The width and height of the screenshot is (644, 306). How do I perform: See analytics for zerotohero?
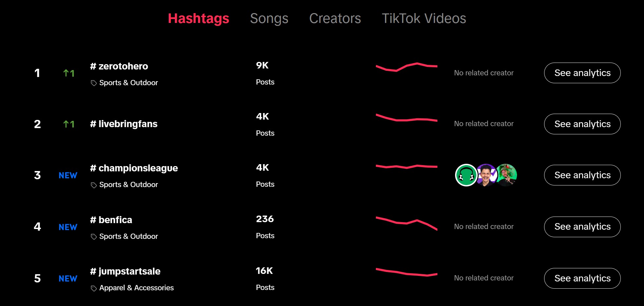click(582, 73)
